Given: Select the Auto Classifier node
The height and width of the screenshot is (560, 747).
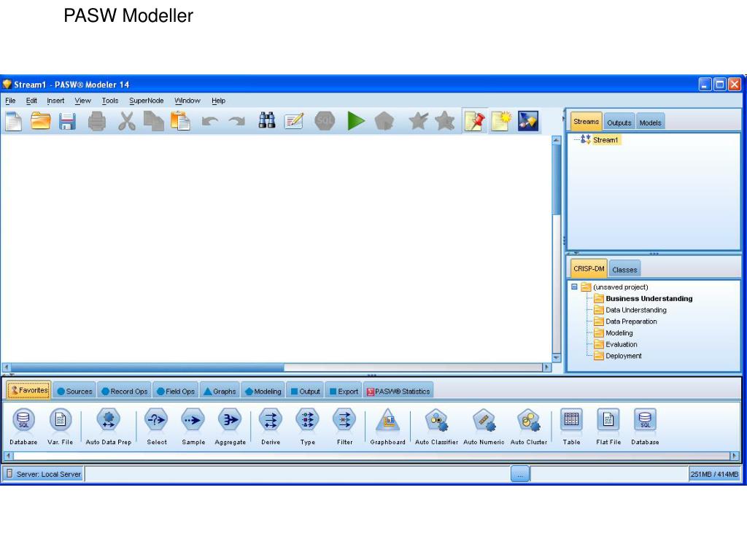Looking at the screenshot, I should [436, 426].
